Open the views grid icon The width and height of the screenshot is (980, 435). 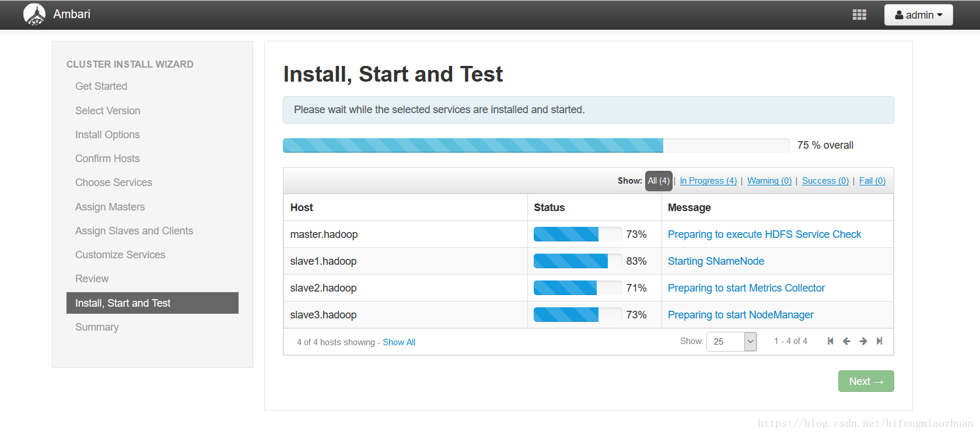pos(859,15)
